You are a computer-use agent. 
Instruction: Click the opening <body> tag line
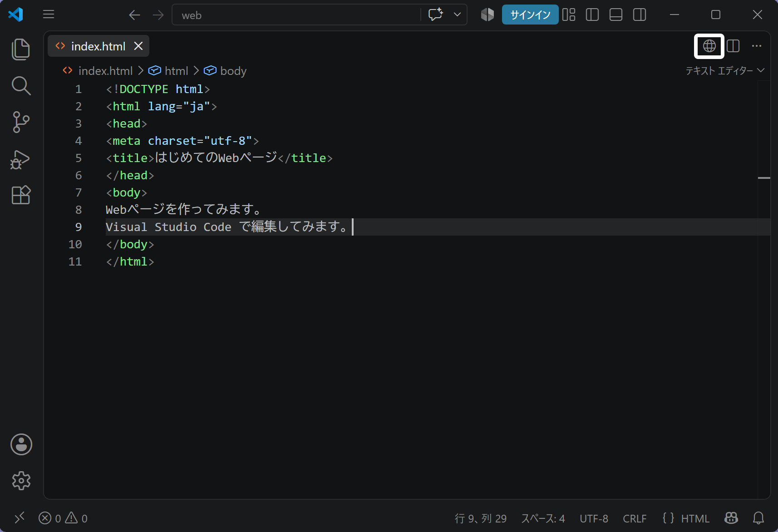tap(126, 192)
